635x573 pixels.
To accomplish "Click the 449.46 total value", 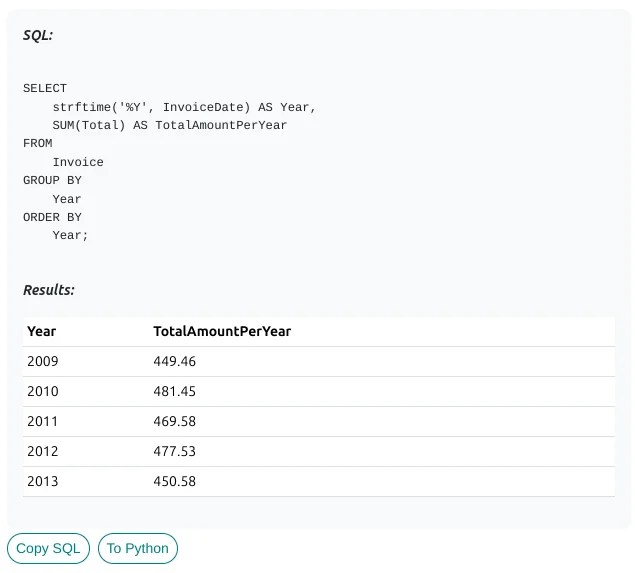I will coord(174,361).
